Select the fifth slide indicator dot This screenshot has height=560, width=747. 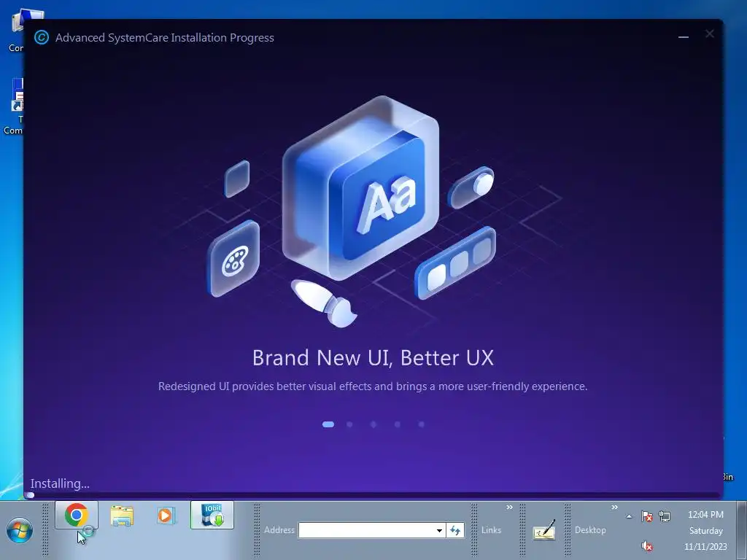(x=421, y=424)
